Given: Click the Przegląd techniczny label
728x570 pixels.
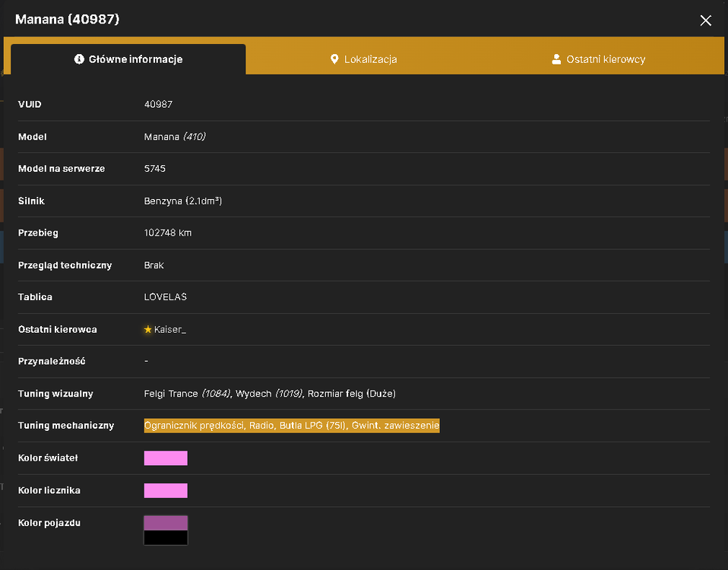Looking at the screenshot, I should pos(65,265).
